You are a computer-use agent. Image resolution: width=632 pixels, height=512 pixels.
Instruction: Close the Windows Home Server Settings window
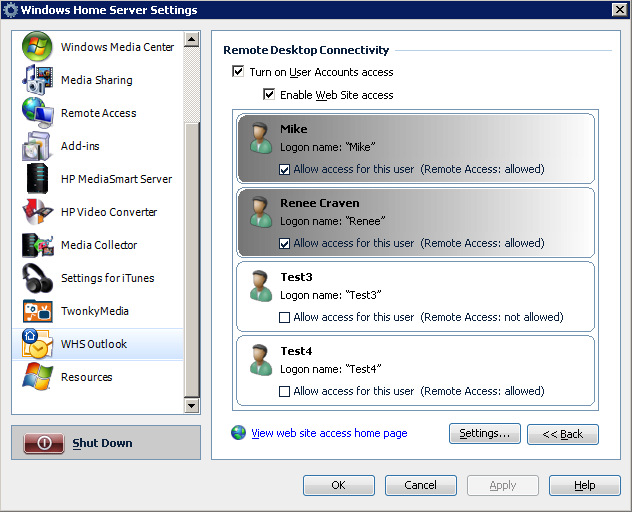[620, 9]
